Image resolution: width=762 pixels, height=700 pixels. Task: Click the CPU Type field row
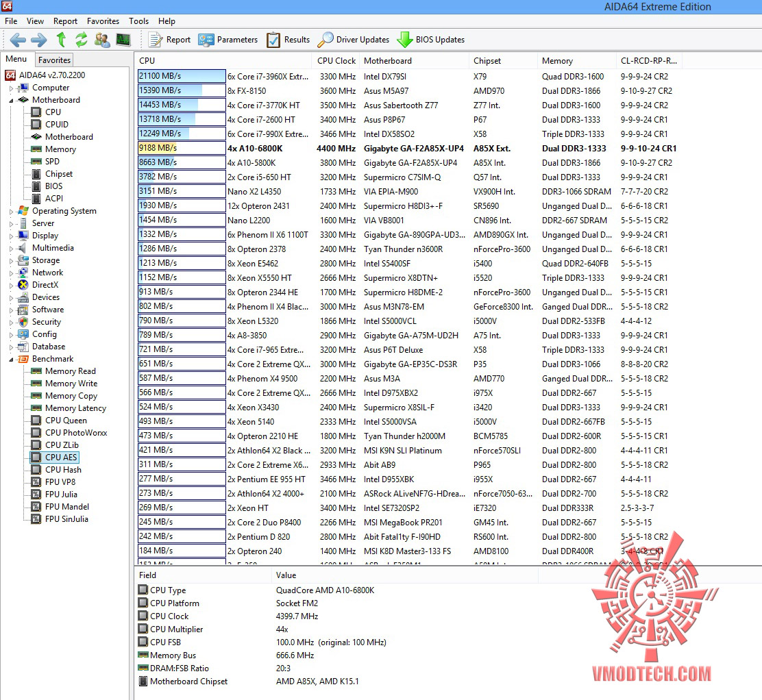[256, 590]
